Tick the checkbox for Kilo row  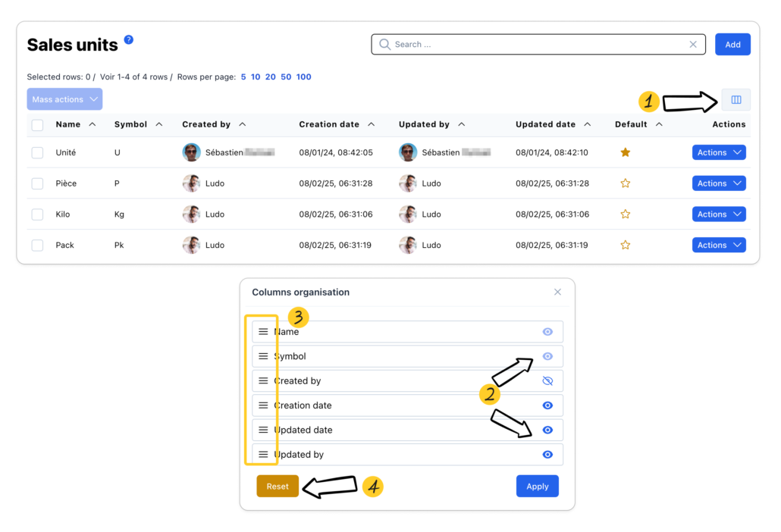[x=37, y=214]
